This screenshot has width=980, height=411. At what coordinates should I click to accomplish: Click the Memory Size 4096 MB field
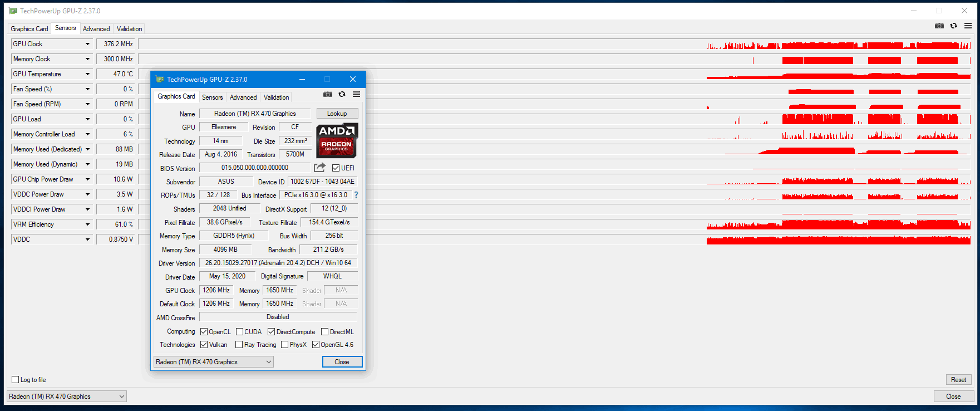coord(225,249)
